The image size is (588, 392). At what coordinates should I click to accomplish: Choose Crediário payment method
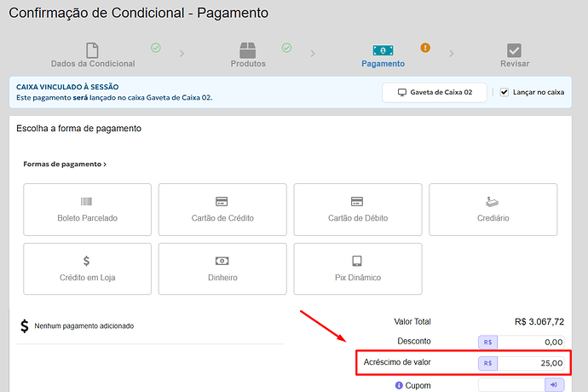493,210
